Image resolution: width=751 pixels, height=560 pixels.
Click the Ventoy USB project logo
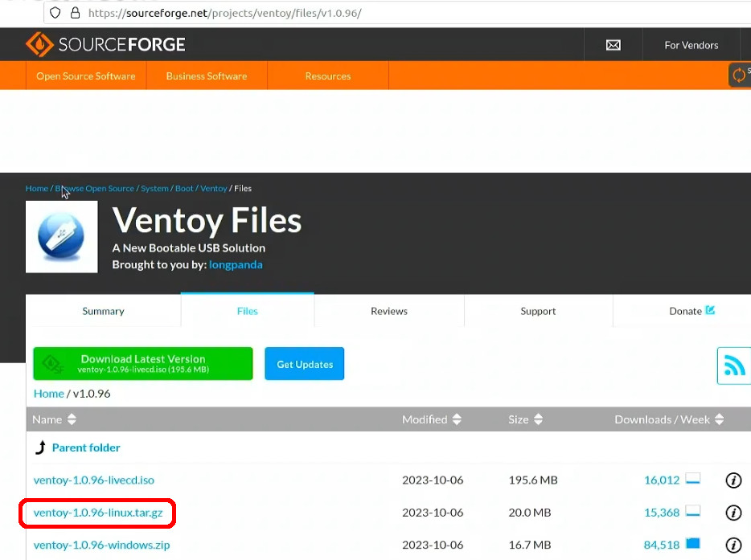point(62,237)
